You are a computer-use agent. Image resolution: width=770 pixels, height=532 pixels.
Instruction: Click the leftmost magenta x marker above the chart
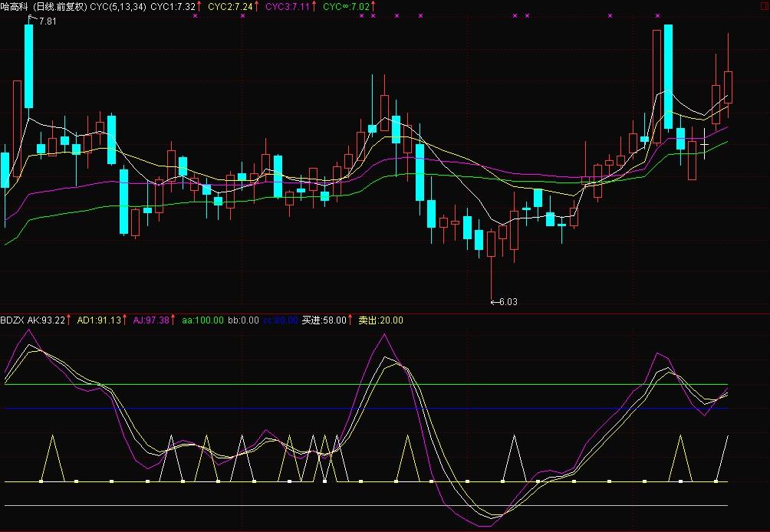tap(195, 15)
